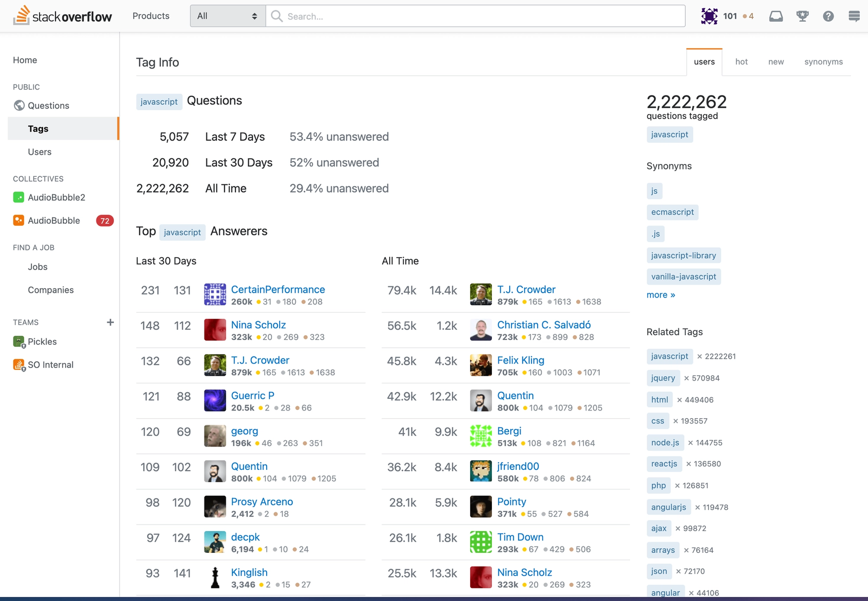Click the AudioBubble2 green collective icon

point(18,197)
